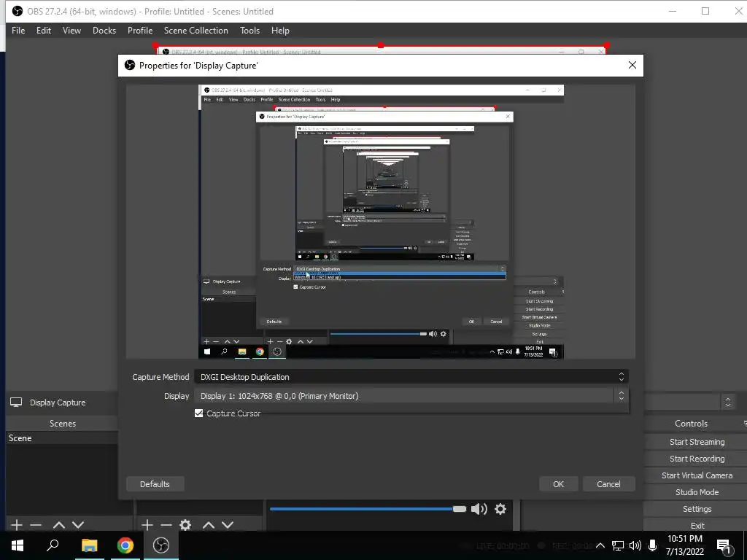Image resolution: width=747 pixels, height=560 pixels.
Task: Minimize the OBS main window
Action: [x=672, y=11]
